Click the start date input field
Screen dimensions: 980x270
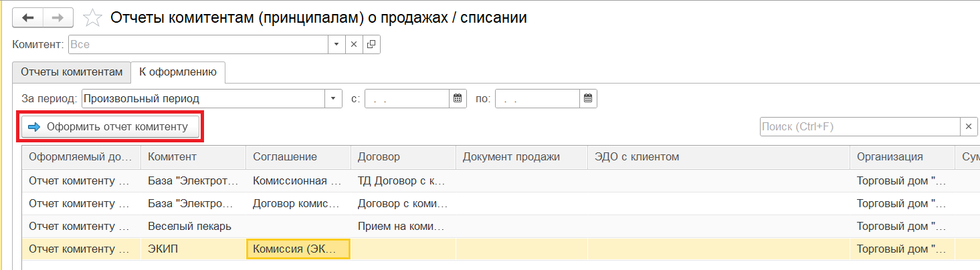tap(407, 98)
